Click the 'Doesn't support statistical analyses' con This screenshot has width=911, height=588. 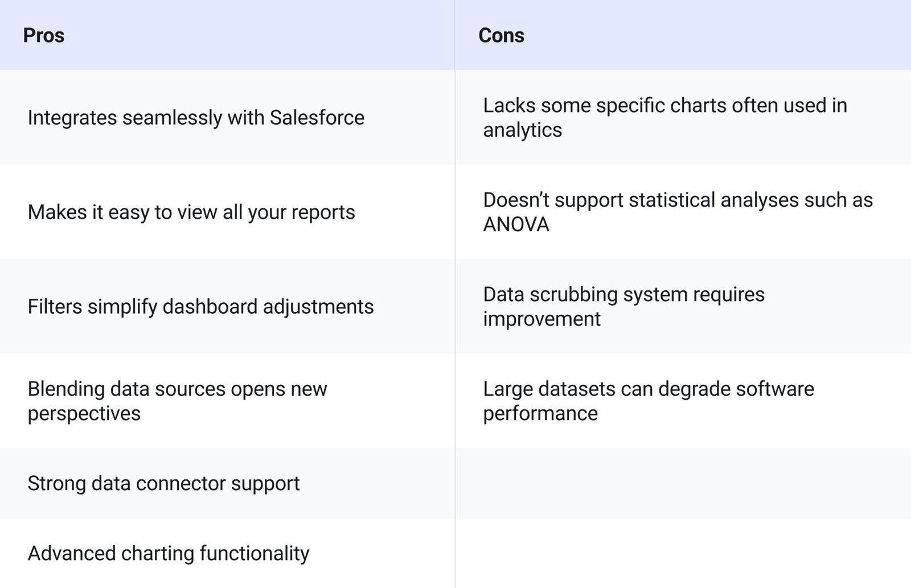click(x=678, y=212)
